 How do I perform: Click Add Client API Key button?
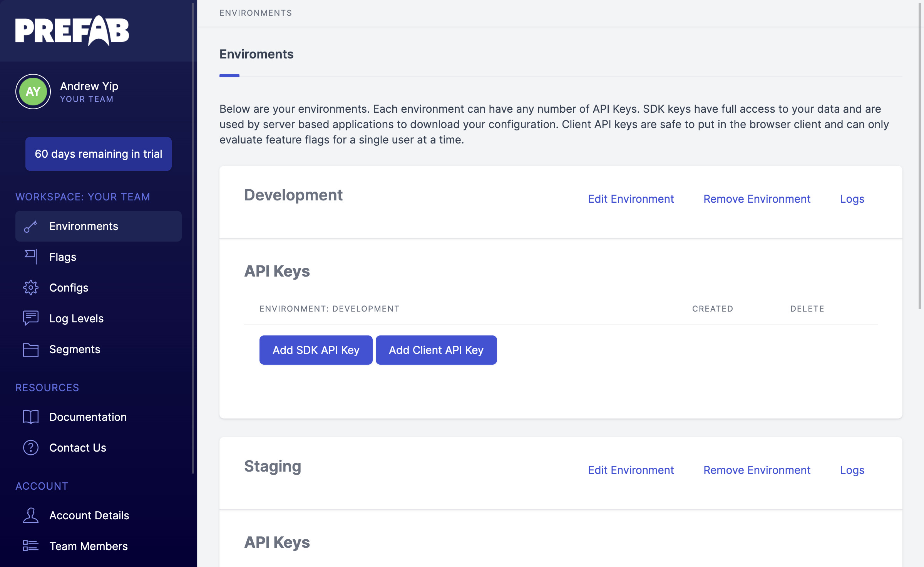437,349
